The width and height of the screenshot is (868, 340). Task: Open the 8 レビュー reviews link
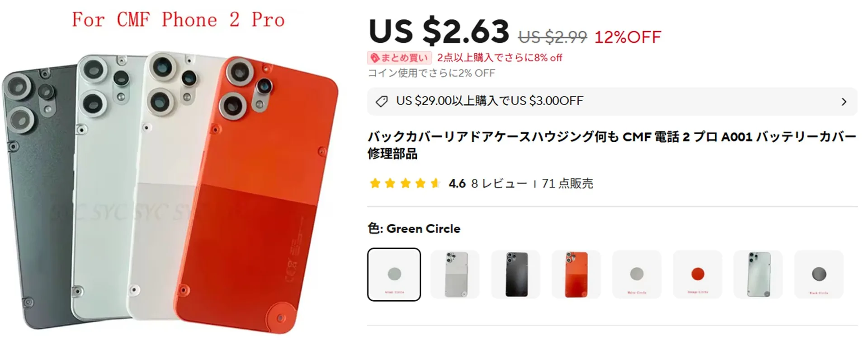tap(499, 183)
